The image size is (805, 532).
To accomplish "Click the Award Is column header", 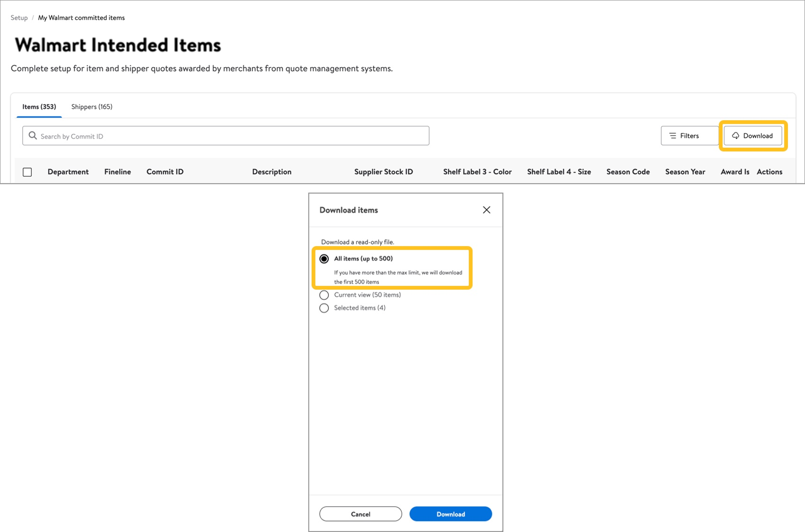I will click(x=735, y=172).
